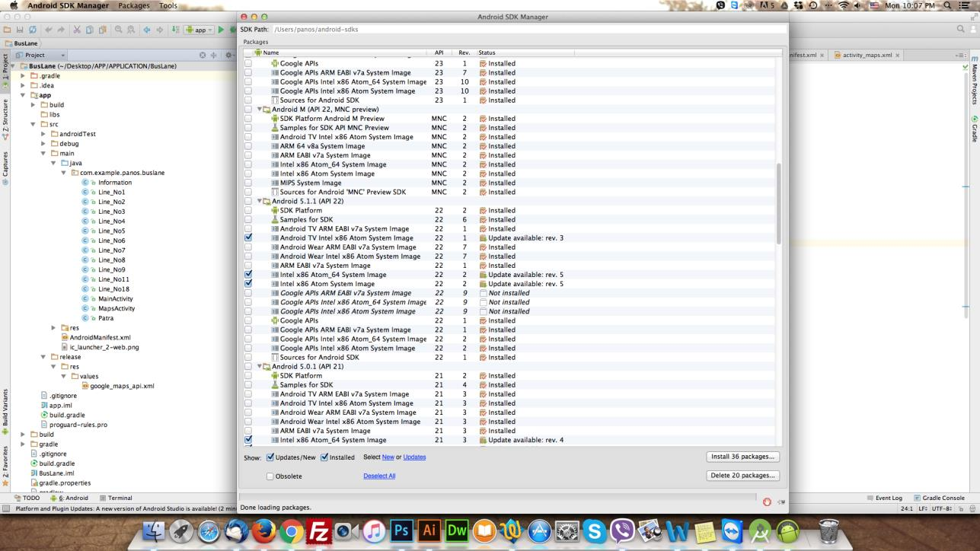Open the Packages menu in menu bar

134,5
